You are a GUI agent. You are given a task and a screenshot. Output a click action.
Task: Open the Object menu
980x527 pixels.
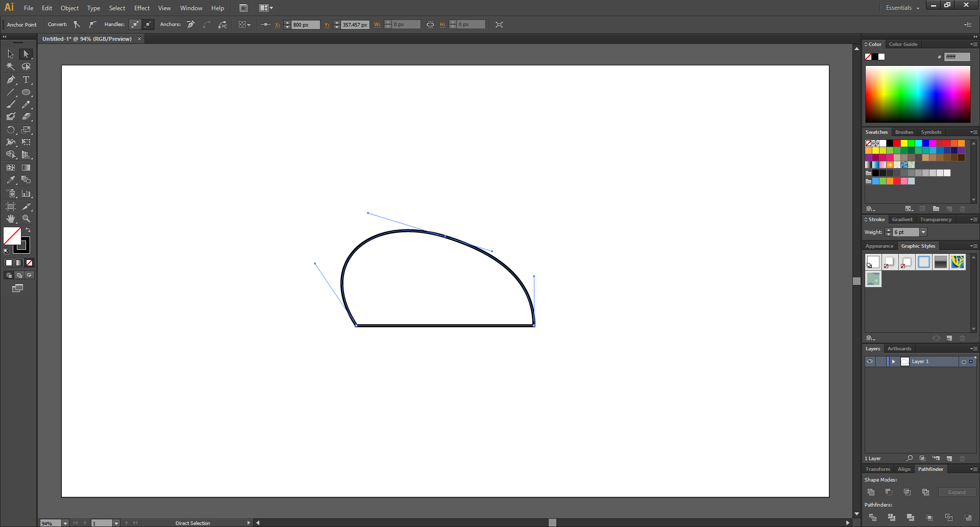click(70, 8)
